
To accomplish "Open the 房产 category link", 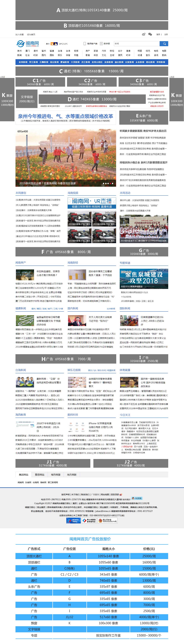I will coord(88,51).
